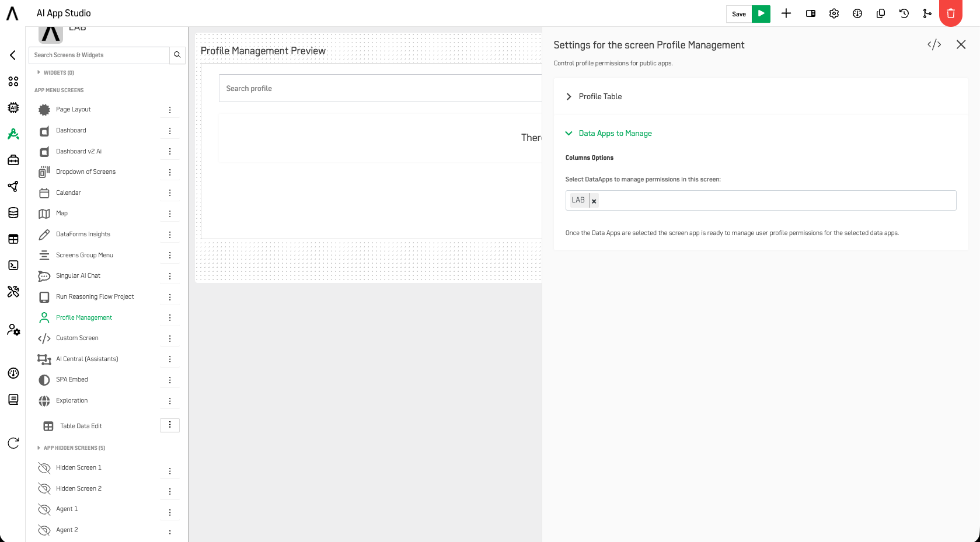Viewport: 980px width, 542px height.
Task: Select Hidden Screen 2
Action: 79,488
